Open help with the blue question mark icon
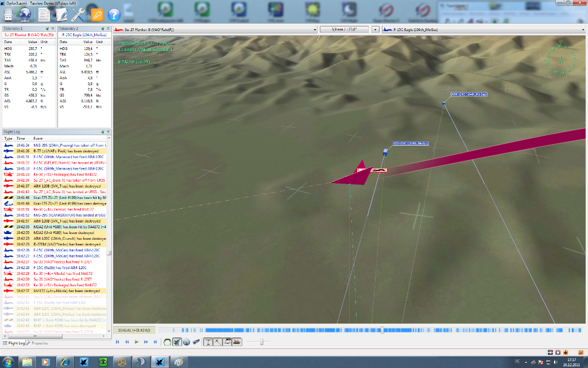 114,14
